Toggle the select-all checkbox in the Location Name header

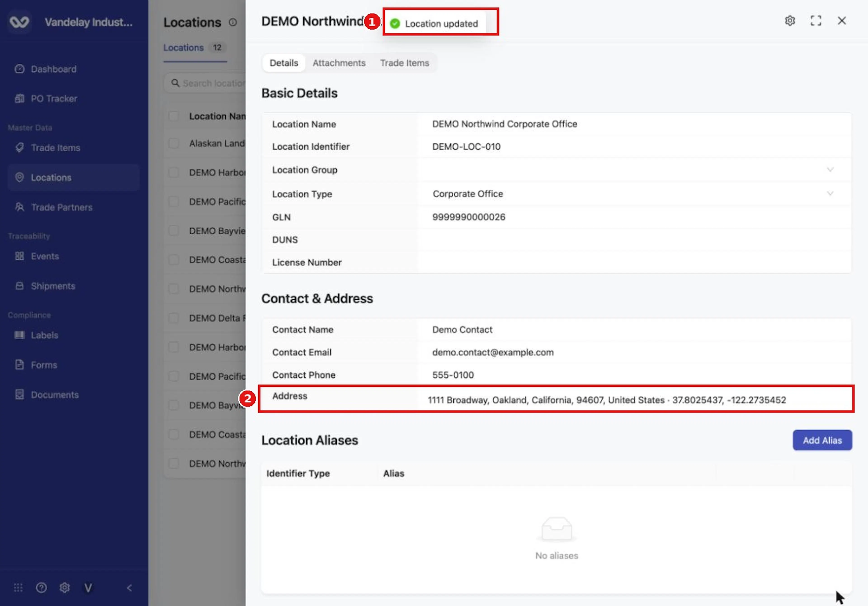174,116
